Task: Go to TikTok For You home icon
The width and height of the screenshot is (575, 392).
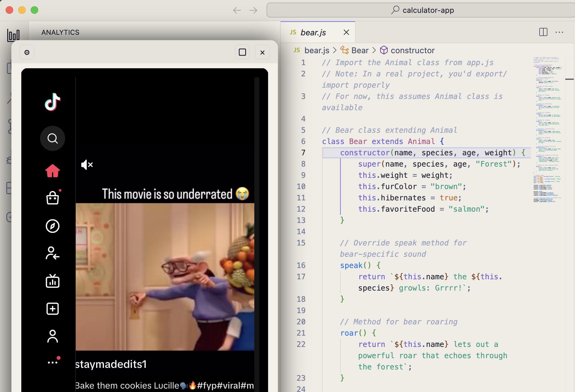Action: click(53, 171)
